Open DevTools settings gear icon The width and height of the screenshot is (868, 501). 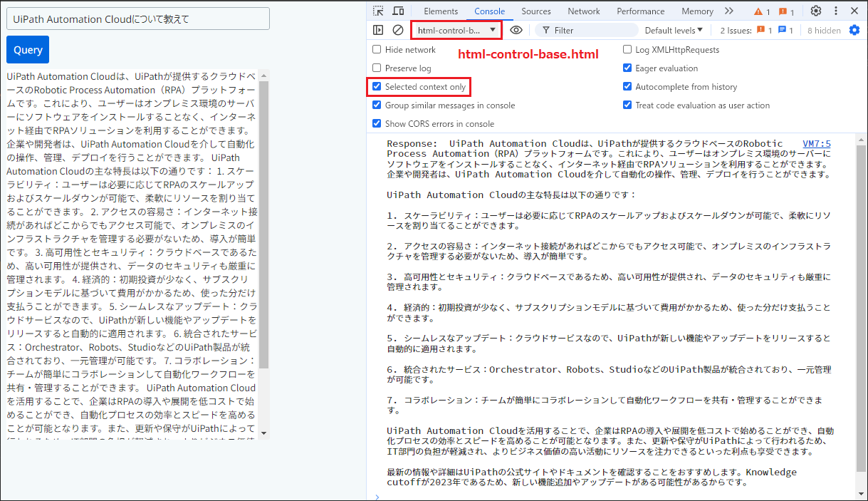pos(816,11)
